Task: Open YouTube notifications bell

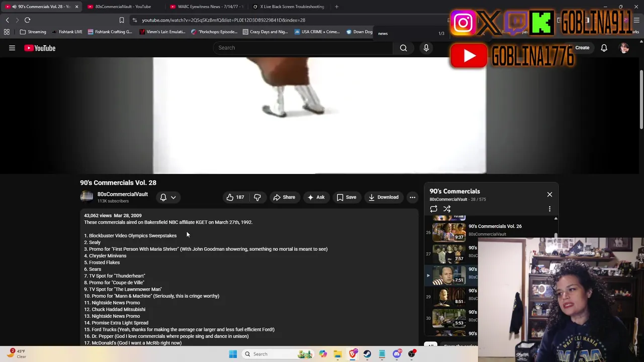Action: point(604,48)
